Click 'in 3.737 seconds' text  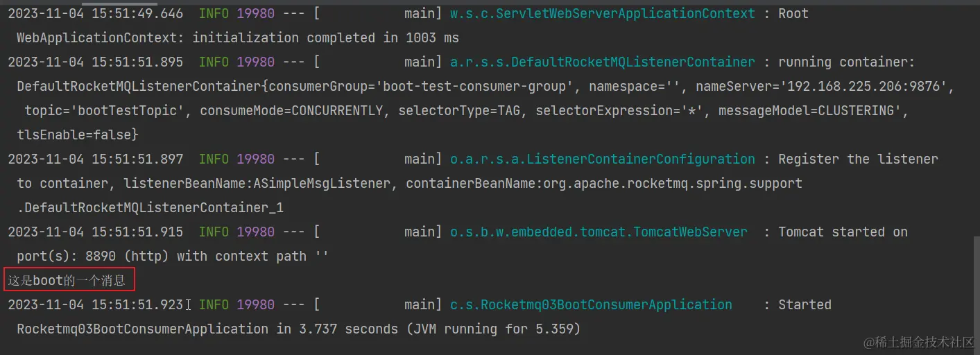(337, 329)
